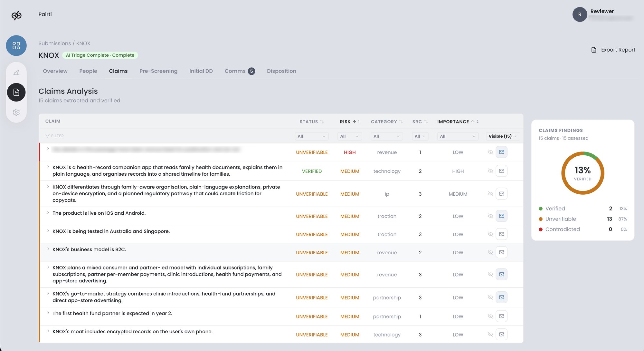
Task: Click the Export Report document icon
Action: click(x=594, y=50)
